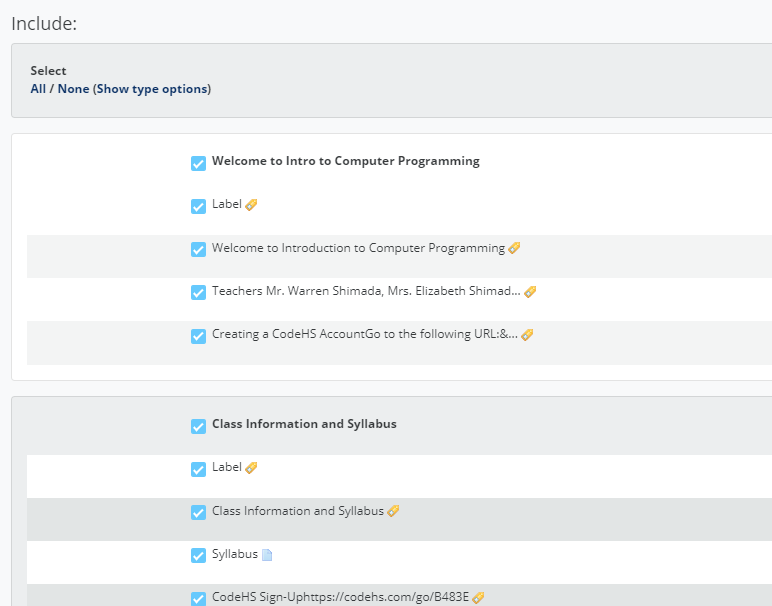Expand Show type options
This screenshot has height=606, width=772.
pyautogui.click(x=152, y=89)
